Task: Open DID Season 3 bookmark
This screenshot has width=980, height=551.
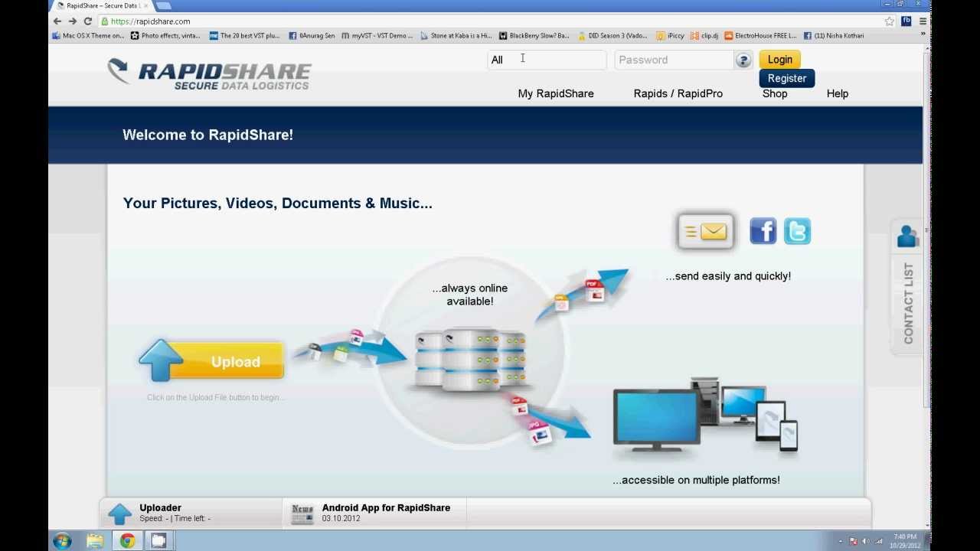Action: pyautogui.click(x=612, y=35)
